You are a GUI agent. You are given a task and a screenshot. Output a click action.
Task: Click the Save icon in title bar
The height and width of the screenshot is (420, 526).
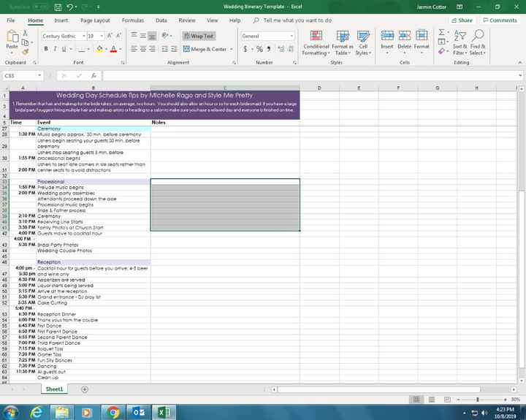coord(58,7)
